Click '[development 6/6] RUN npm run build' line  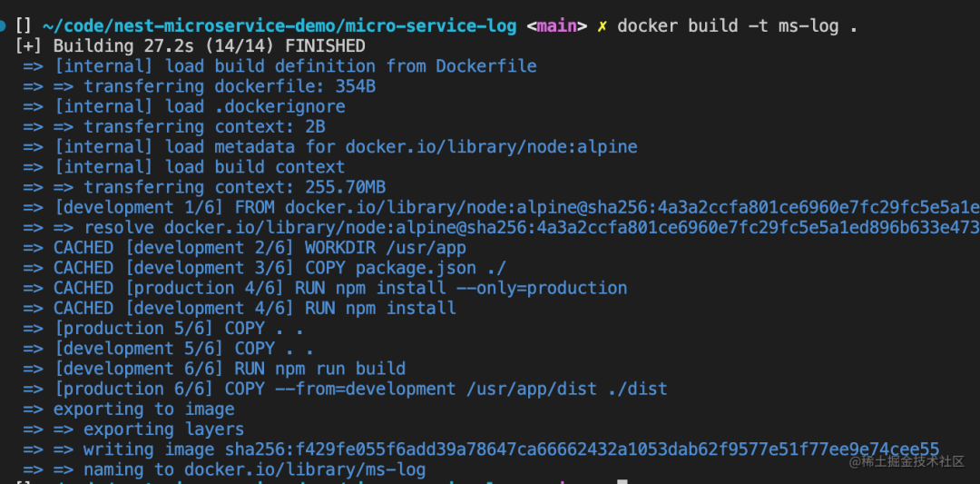click(x=214, y=369)
